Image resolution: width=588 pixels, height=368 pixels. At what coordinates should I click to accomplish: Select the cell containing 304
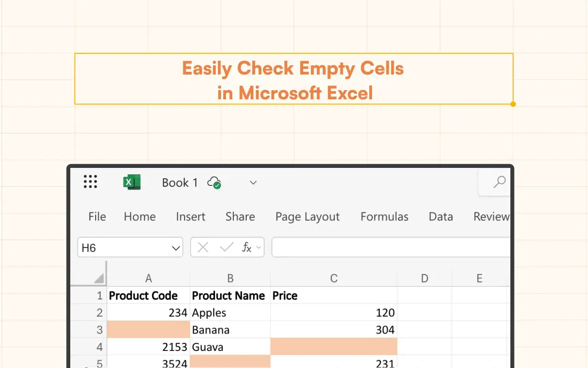tap(334, 329)
